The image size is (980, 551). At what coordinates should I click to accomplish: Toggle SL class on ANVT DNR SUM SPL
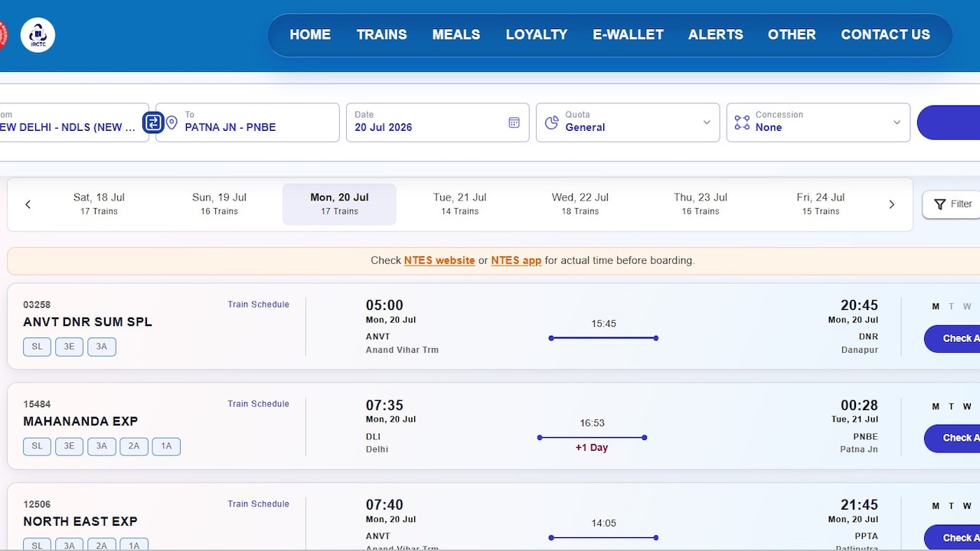click(x=37, y=347)
